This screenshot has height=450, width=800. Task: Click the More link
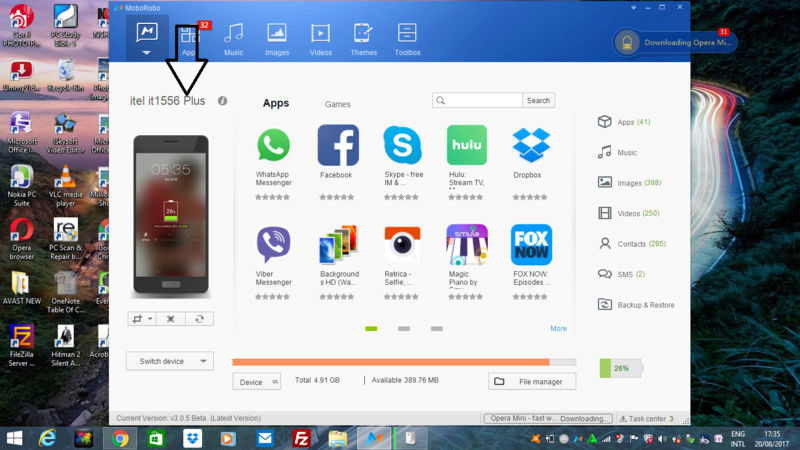tap(558, 329)
